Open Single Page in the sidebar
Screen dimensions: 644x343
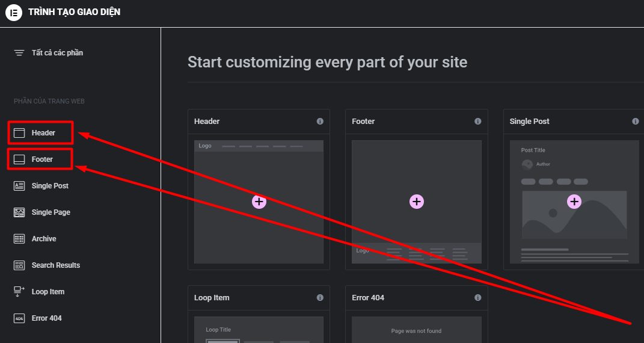[51, 212]
